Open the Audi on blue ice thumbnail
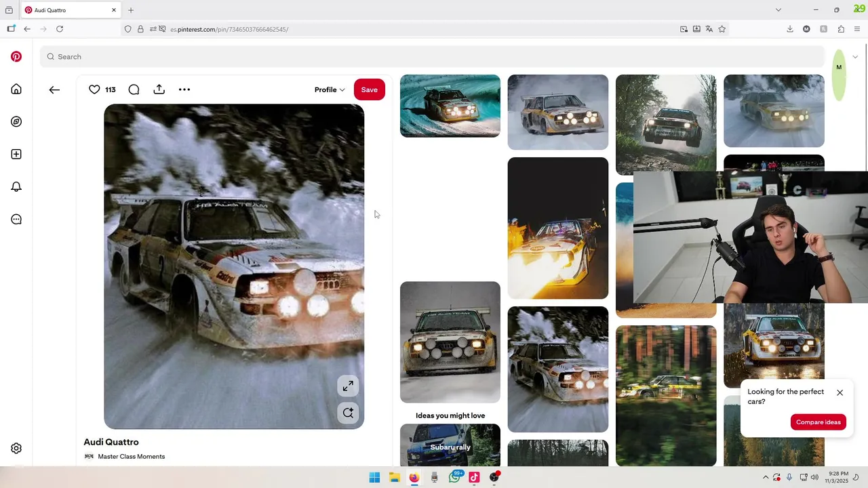 pyautogui.click(x=450, y=106)
